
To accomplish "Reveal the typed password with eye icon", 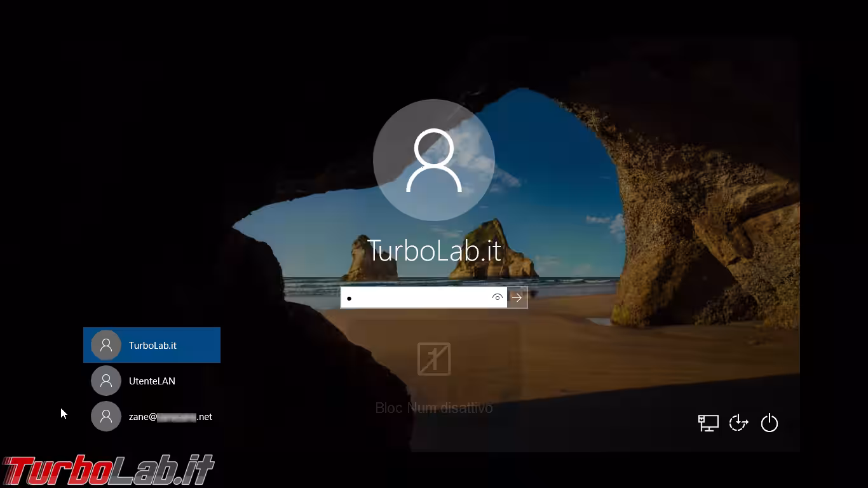I will click(x=497, y=297).
